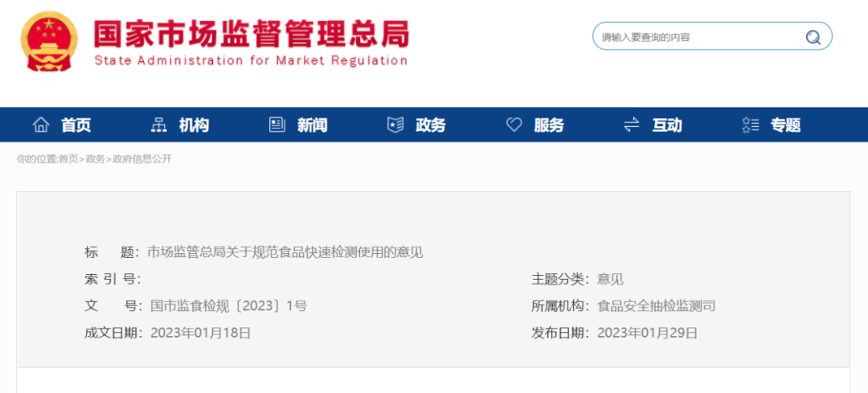This screenshot has width=868, height=393.
Task: Open the 专题 navigation item
Action: click(786, 125)
